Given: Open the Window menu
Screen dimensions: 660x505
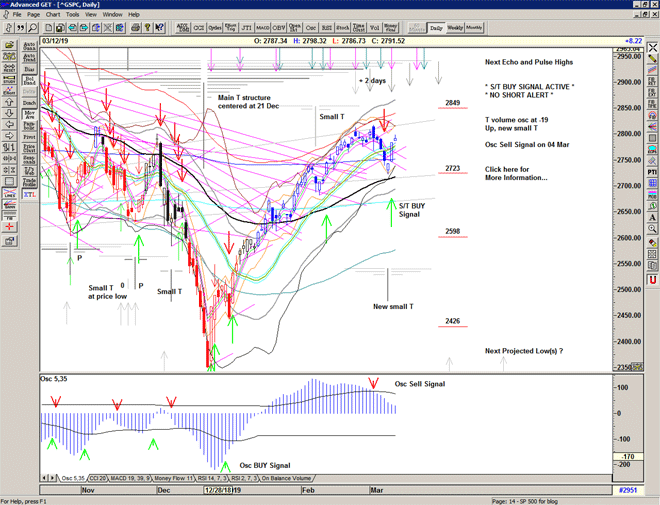Looking at the screenshot, I should [x=113, y=15].
